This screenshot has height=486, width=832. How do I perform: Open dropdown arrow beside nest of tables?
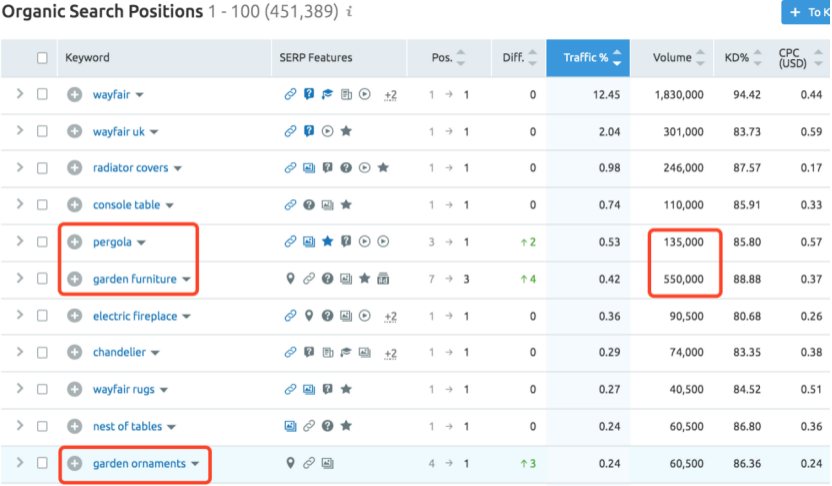coord(171,427)
